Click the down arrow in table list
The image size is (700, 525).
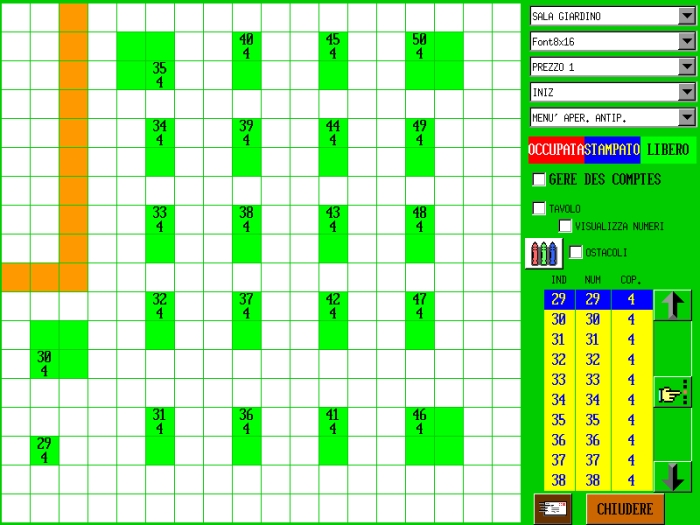tap(672, 477)
